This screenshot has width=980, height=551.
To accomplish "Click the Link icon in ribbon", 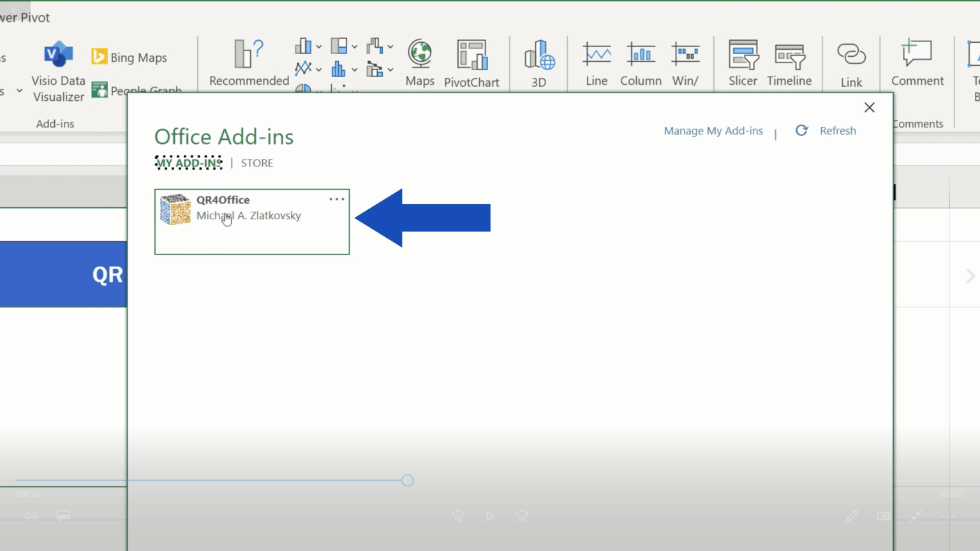I will pyautogui.click(x=851, y=62).
